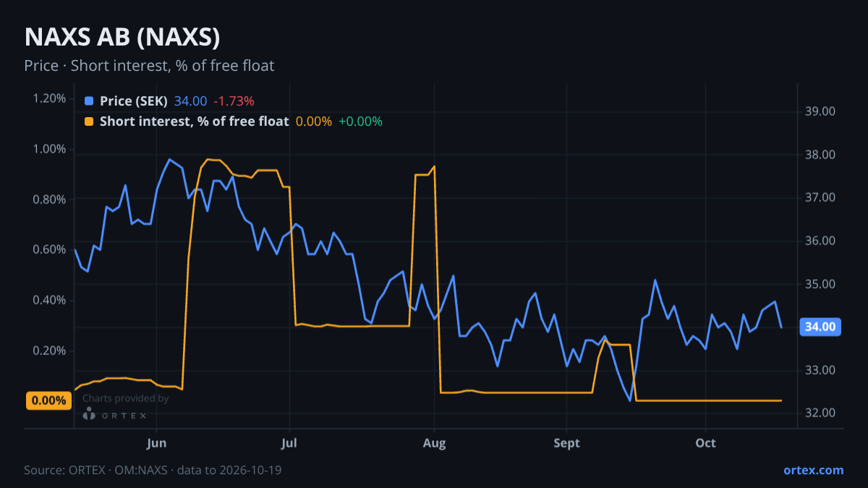
Task: Click the 'Price (SEK)' legend label
Action: [x=134, y=101]
